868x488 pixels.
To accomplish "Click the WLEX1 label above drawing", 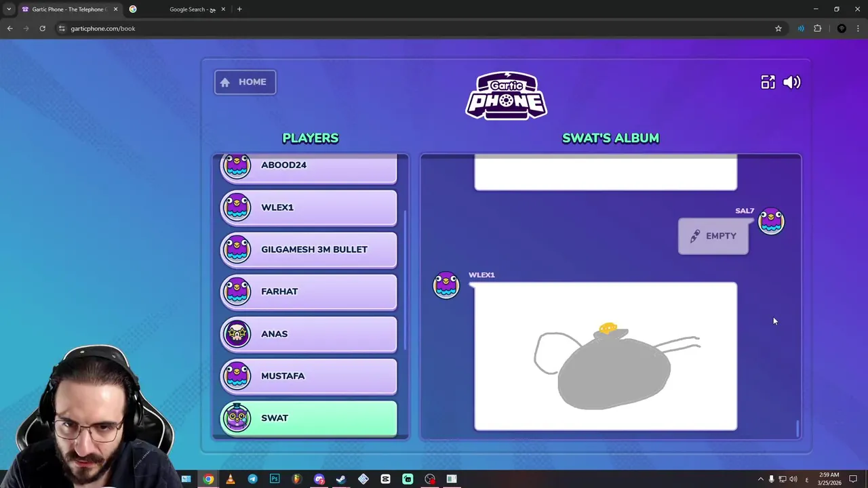I will tap(481, 274).
